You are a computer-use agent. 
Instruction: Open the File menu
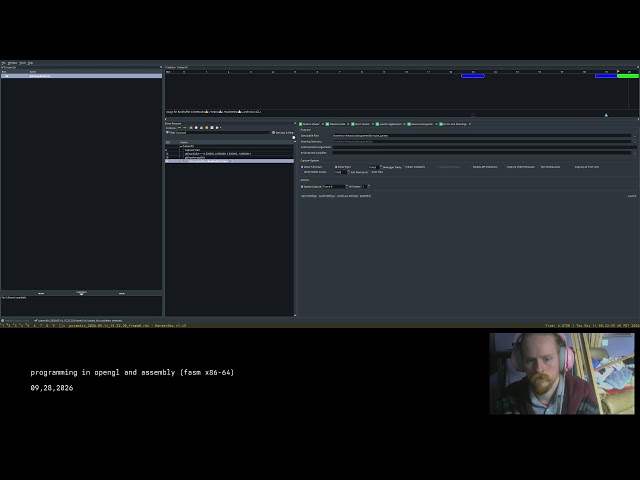(x=4, y=63)
